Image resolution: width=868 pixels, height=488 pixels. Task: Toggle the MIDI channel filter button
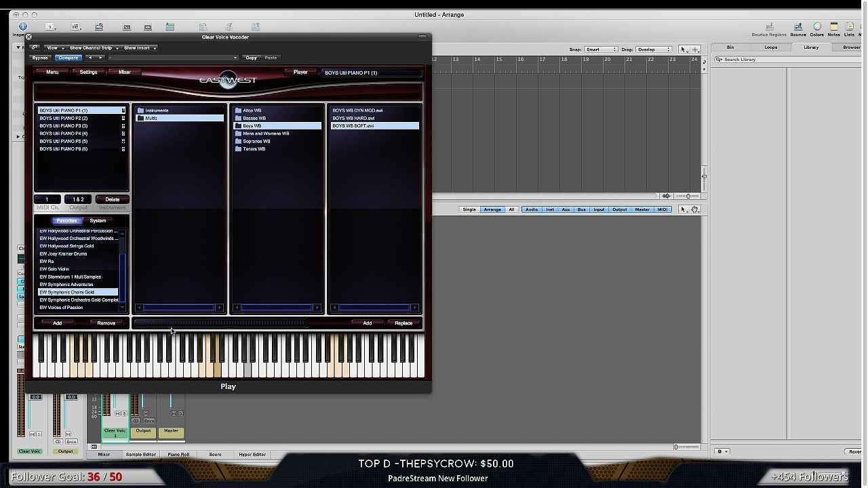pos(663,209)
